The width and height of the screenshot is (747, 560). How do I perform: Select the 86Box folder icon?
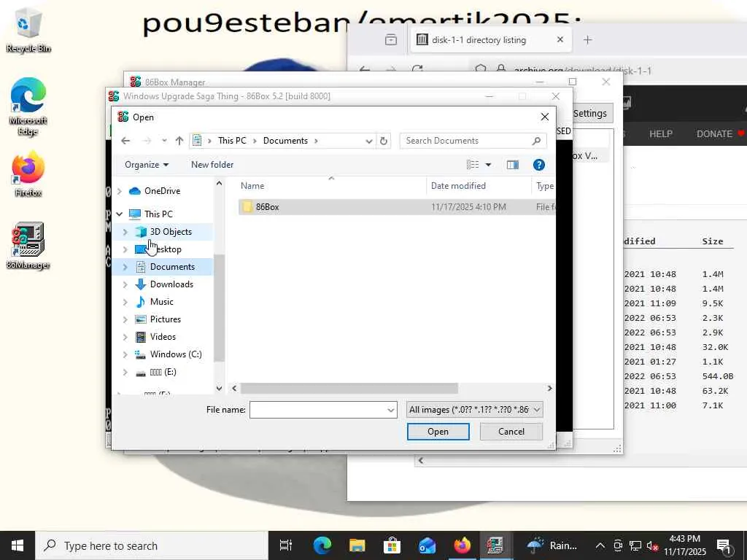[247, 206]
